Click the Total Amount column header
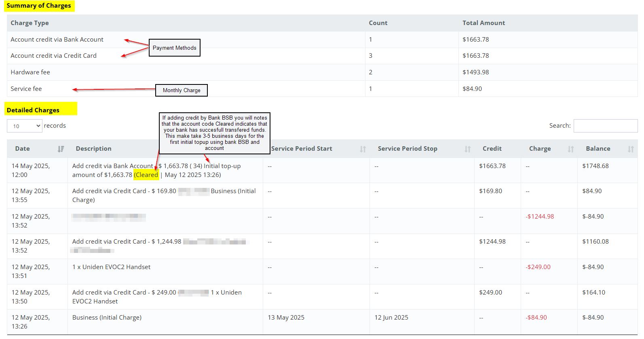 [484, 23]
